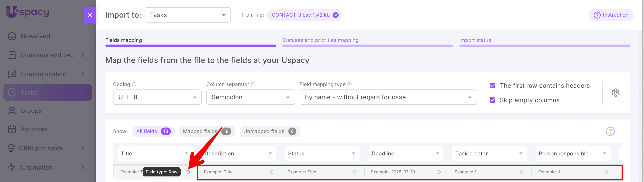
Task: Disable 'Skip empty columns'
Action: pyautogui.click(x=493, y=100)
